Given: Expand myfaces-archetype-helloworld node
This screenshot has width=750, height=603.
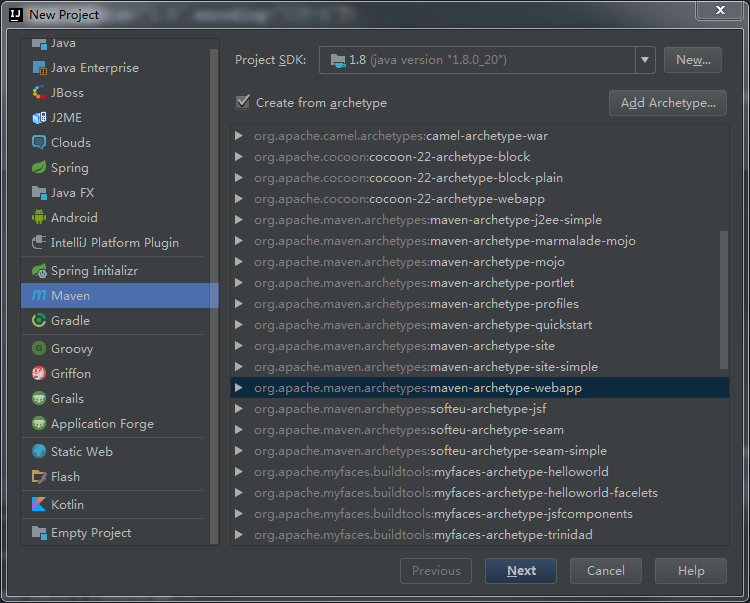Looking at the screenshot, I should (239, 471).
